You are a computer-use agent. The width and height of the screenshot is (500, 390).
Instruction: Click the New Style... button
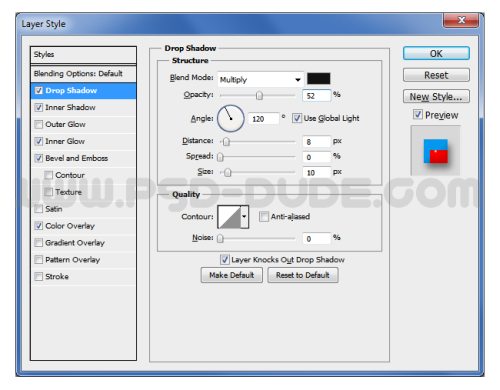436,97
